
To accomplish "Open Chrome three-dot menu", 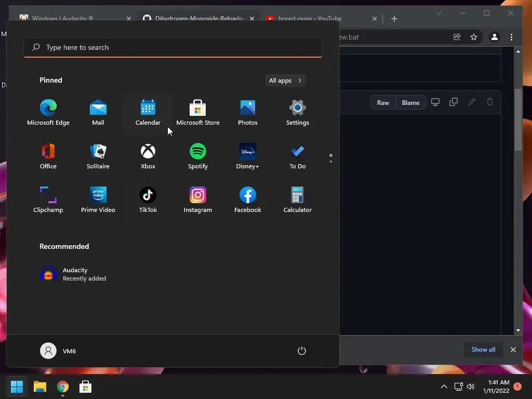I will 511,37.
